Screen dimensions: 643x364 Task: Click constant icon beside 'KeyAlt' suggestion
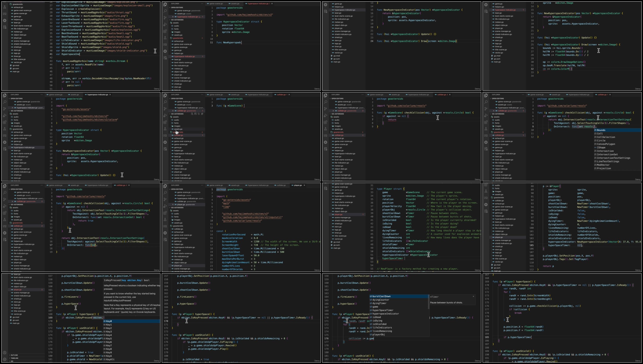(104, 359)
